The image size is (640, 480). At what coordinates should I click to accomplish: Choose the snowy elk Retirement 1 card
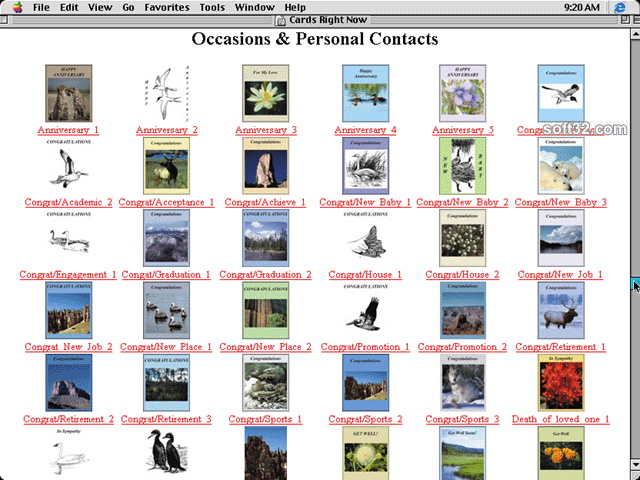pyautogui.click(x=561, y=310)
